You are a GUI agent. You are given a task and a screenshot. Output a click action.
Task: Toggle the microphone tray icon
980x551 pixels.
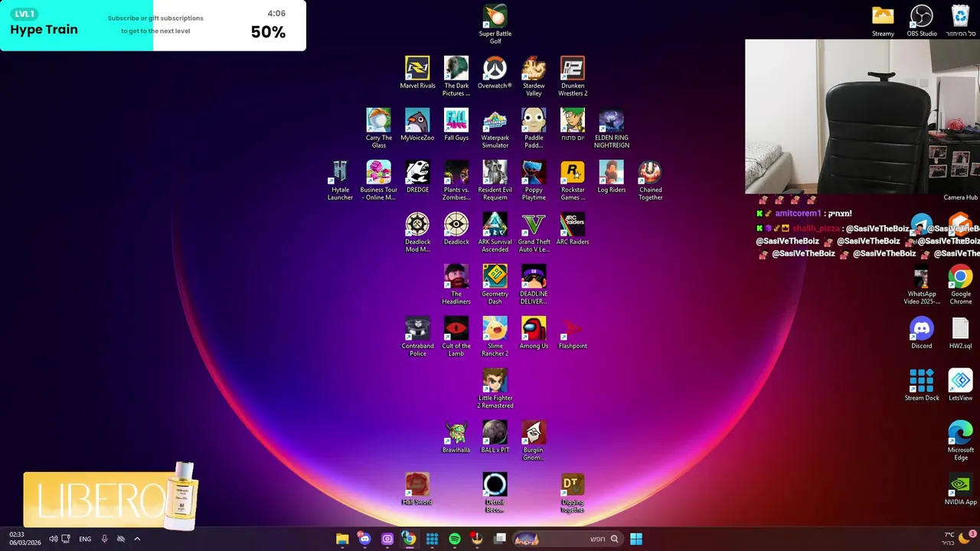[x=104, y=539]
